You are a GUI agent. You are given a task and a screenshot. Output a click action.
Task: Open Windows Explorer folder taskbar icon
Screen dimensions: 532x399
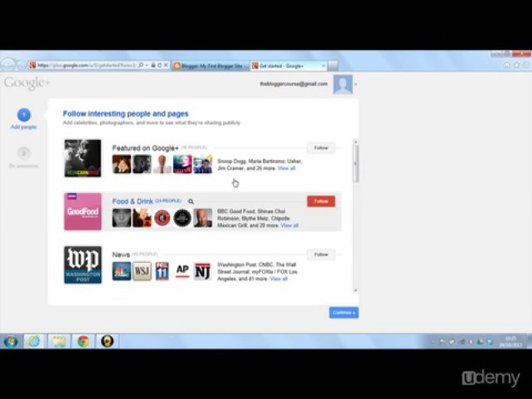point(59,341)
